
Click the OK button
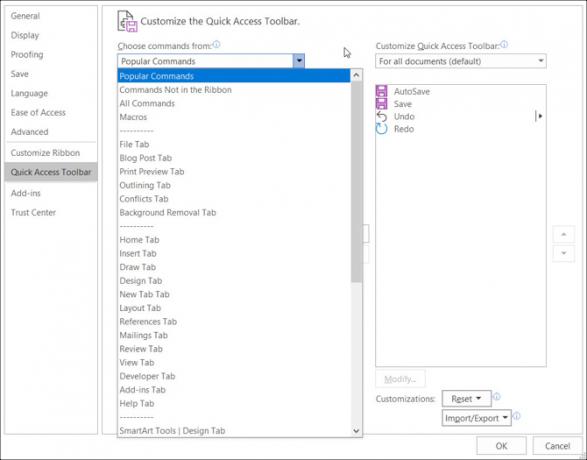501,446
